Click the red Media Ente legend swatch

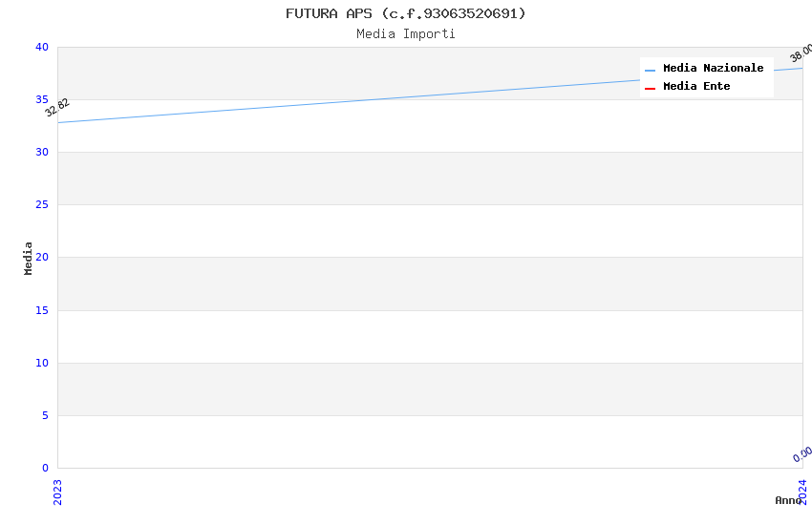pyautogui.click(x=651, y=88)
